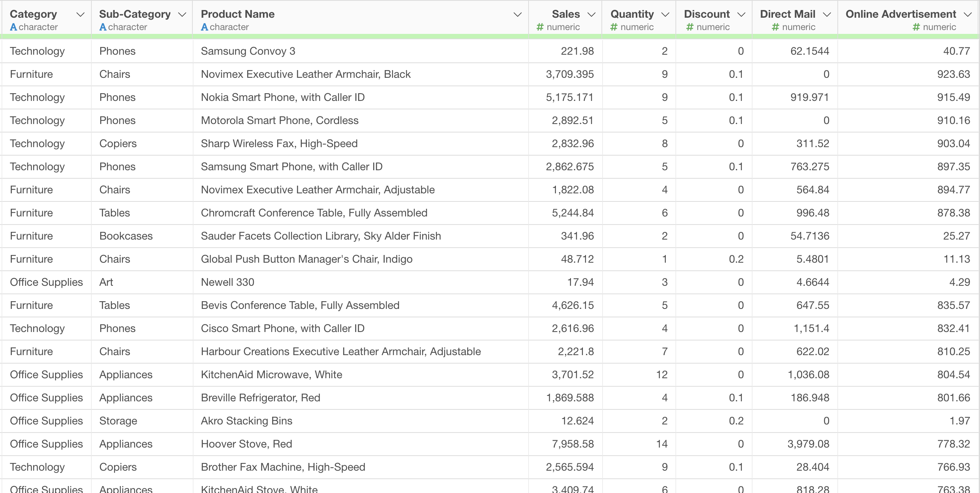Select the Sales column header title
The width and height of the screenshot is (980, 493).
point(566,14)
